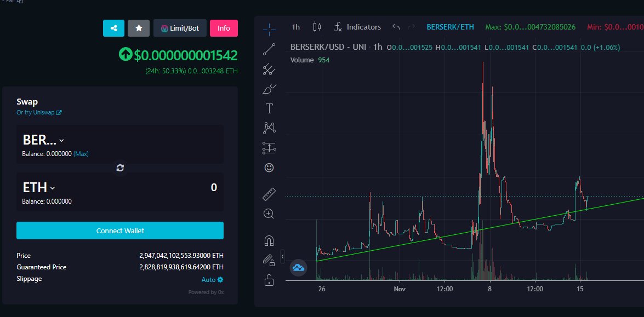The width and height of the screenshot is (644, 317).
Task: Click the Connect Wallet button
Action: point(120,230)
